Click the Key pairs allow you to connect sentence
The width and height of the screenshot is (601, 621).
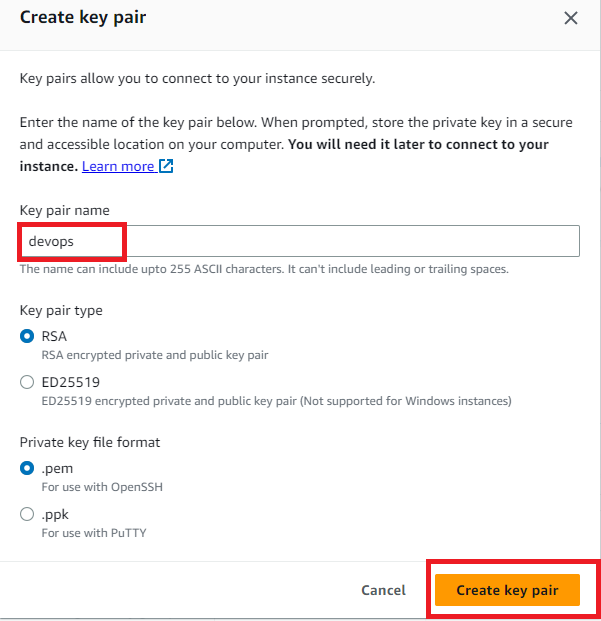(x=197, y=78)
